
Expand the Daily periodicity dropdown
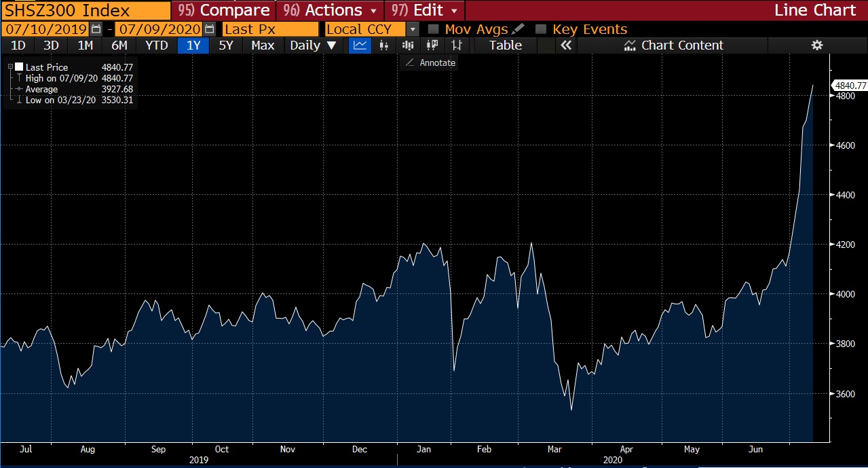pos(313,46)
